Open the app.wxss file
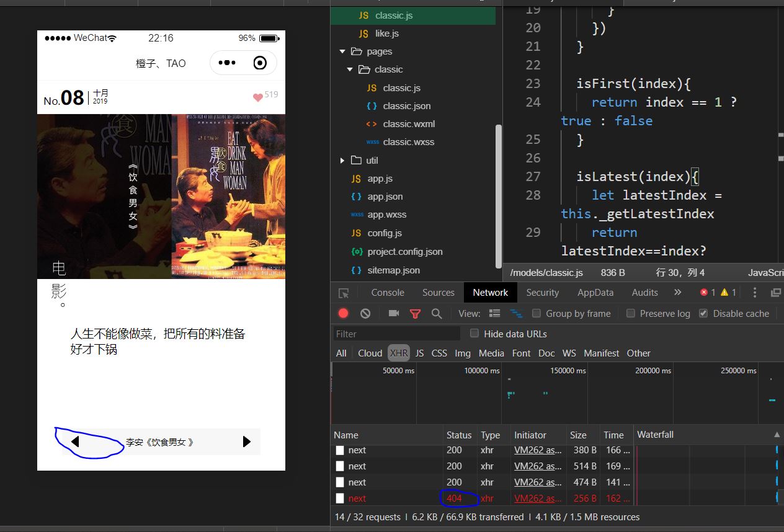This screenshot has height=532, width=784. coord(386,214)
